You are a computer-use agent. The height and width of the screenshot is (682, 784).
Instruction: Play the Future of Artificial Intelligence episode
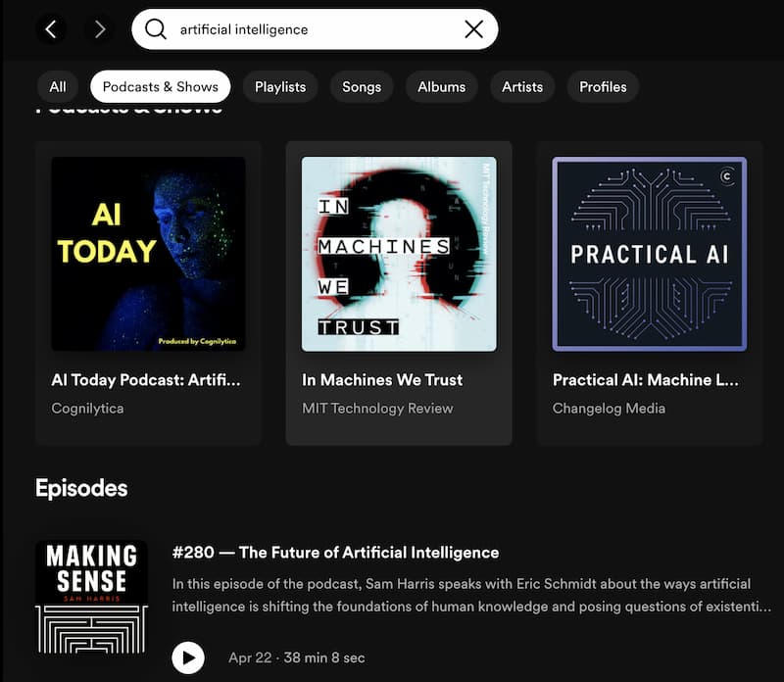point(188,658)
